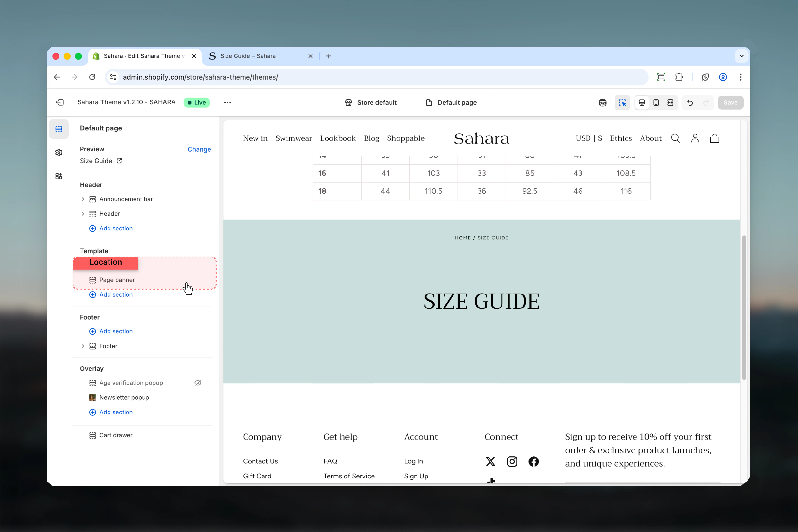Toggle visibility of Age verification popup

tap(198, 383)
